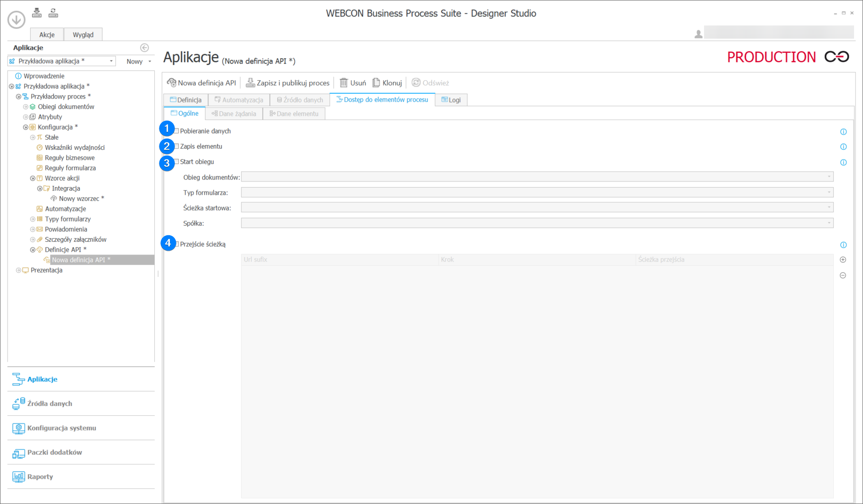Viewport: 863px width, 504px height.
Task: Select Szczegóły załączników in the tree
Action: pyautogui.click(x=75, y=240)
